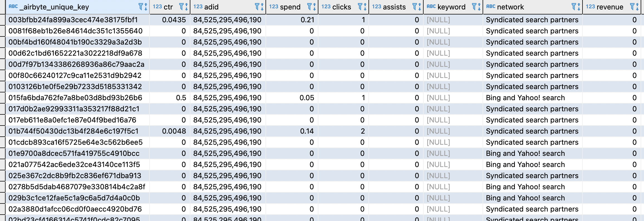This screenshot has height=221, width=644.
Task: Select the ctr column header
Action: pyautogui.click(x=170, y=7)
